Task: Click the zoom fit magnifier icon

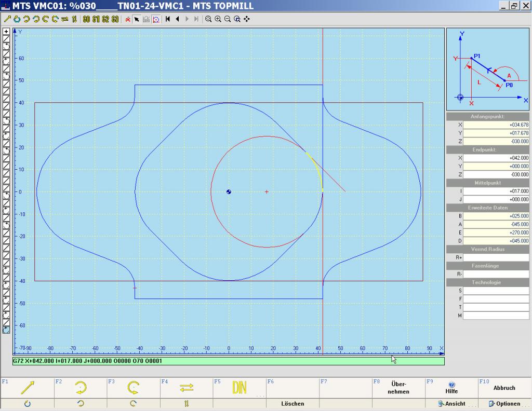Action: [x=208, y=19]
